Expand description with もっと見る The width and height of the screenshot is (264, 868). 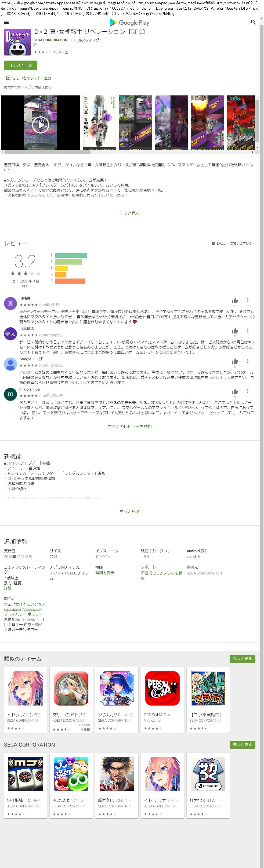(x=130, y=213)
